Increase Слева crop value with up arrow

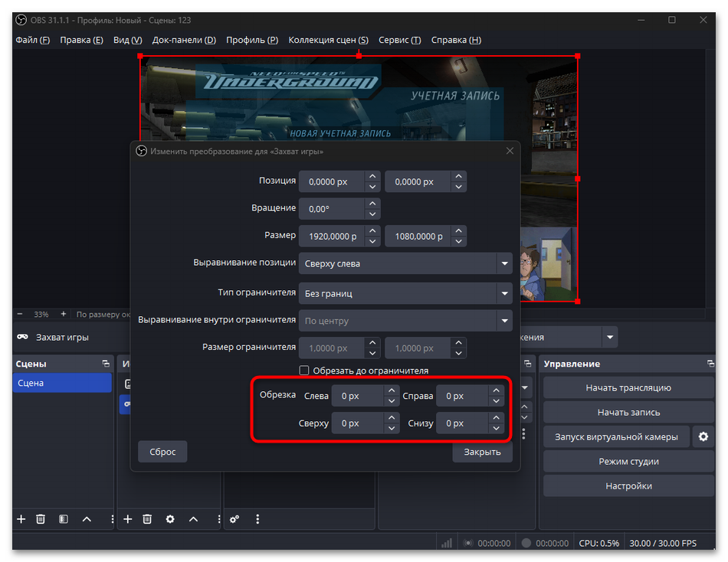pos(392,390)
